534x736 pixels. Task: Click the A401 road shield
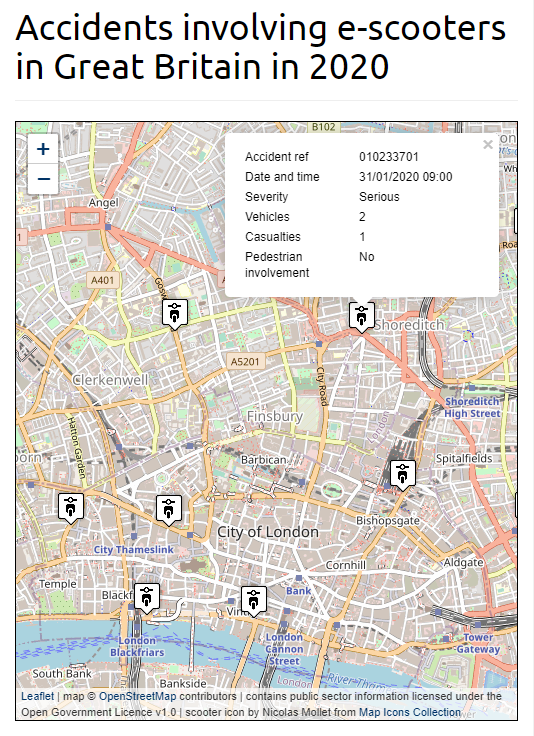103,281
